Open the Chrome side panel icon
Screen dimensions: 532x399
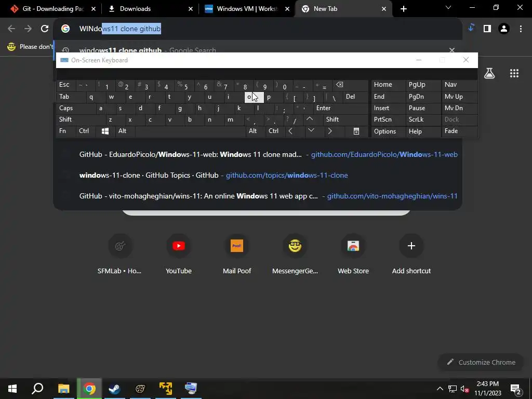(x=487, y=29)
